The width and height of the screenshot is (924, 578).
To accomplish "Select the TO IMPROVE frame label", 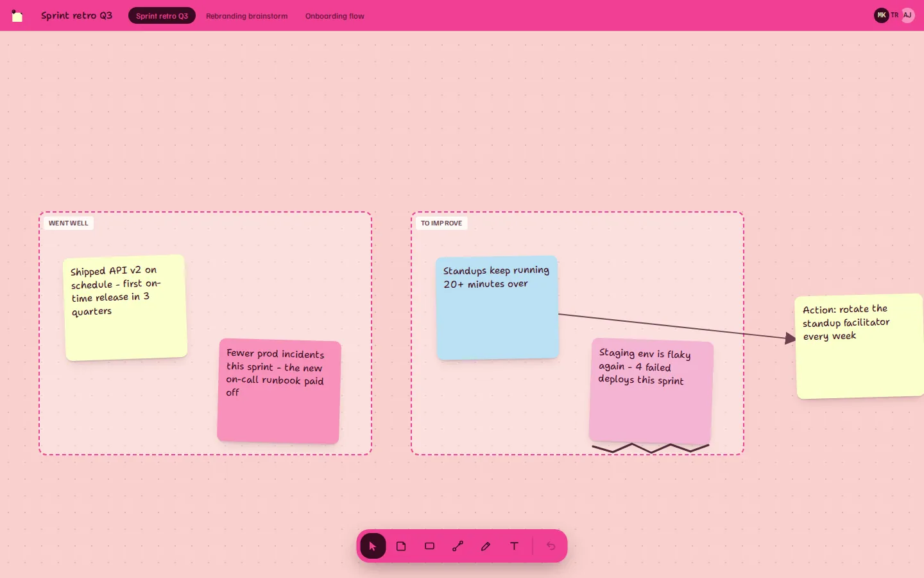I will pos(441,223).
